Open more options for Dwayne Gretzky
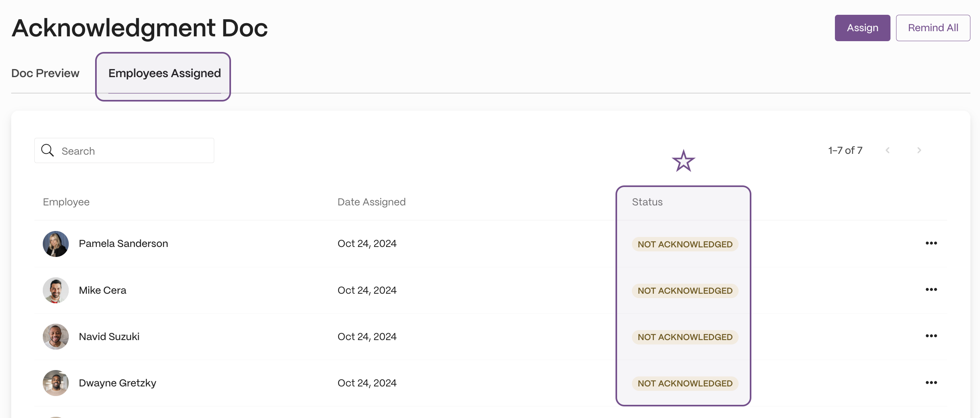The height and width of the screenshot is (418, 980). [x=931, y=383]
